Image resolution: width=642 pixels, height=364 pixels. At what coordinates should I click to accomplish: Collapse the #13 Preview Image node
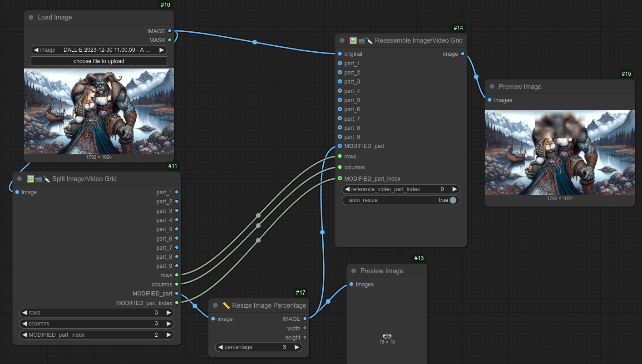click(x=354, y=271)
